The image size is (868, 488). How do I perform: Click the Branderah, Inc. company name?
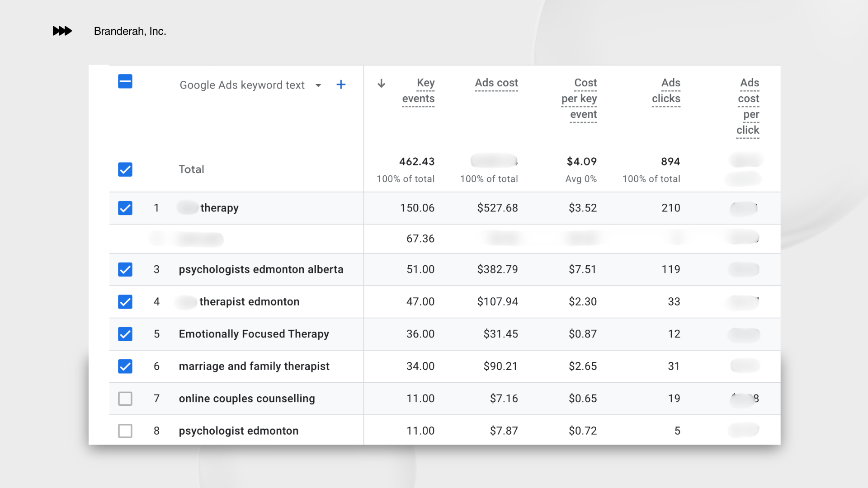coord(130,31)
